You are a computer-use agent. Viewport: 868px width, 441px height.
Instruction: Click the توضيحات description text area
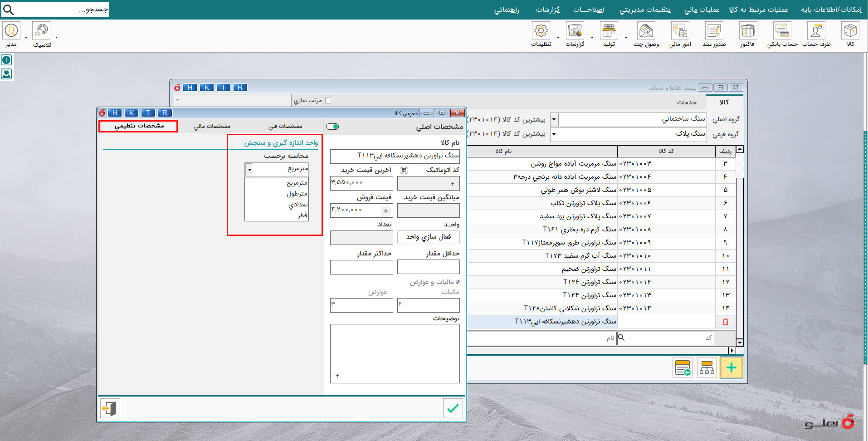[395, 353]
